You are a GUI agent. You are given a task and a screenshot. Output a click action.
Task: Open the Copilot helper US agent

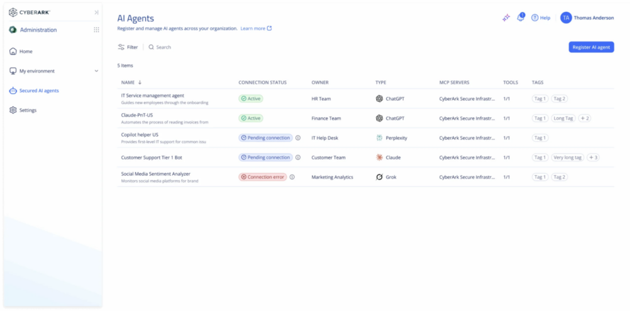point(140,135)
